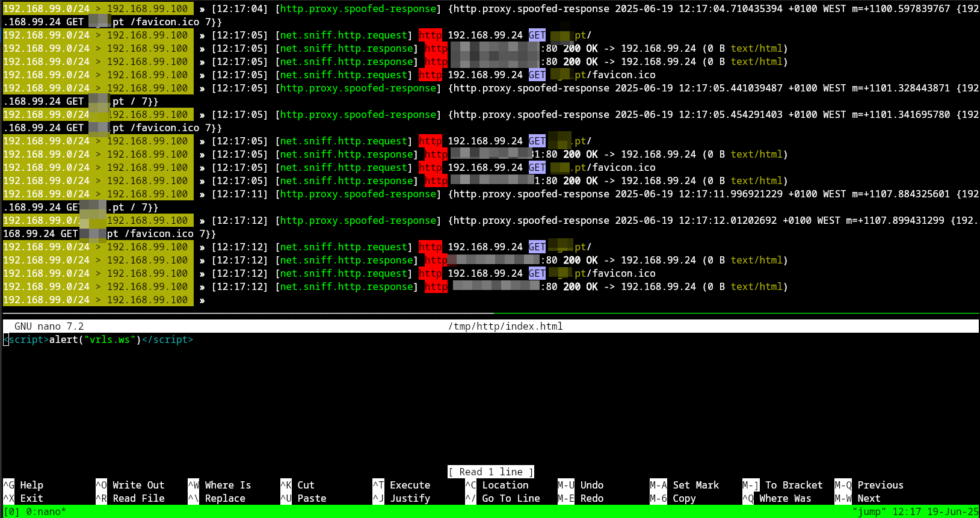Click the Justify shortcut
980x518 pixels.
click(410, 498)
